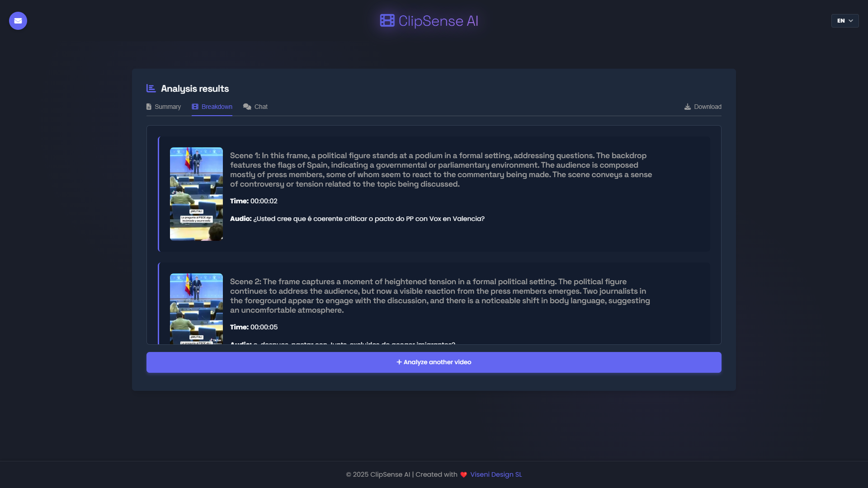Click the ClipSense AI film logo icon
868x488 pixels.
click(387, 21)
